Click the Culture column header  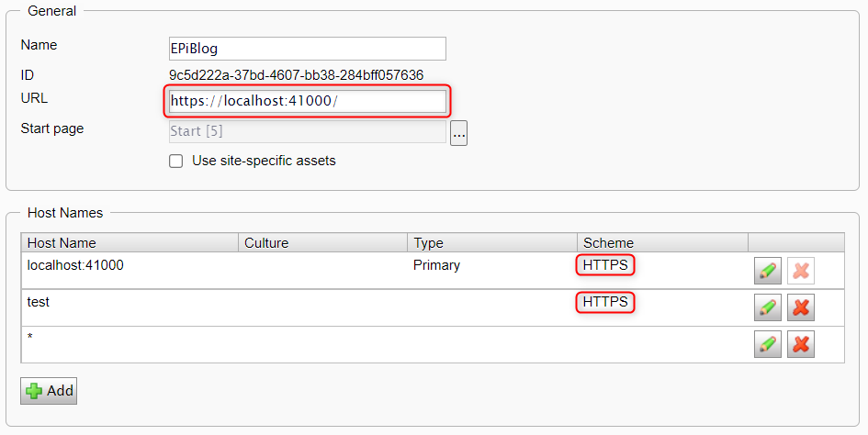click(265, 243)
